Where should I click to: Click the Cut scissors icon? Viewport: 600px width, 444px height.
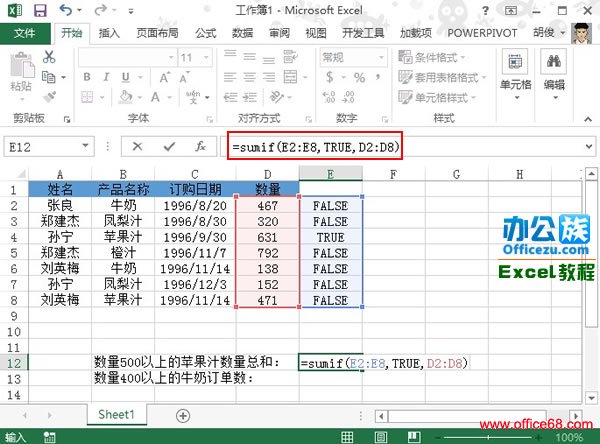tap(49, 57)
